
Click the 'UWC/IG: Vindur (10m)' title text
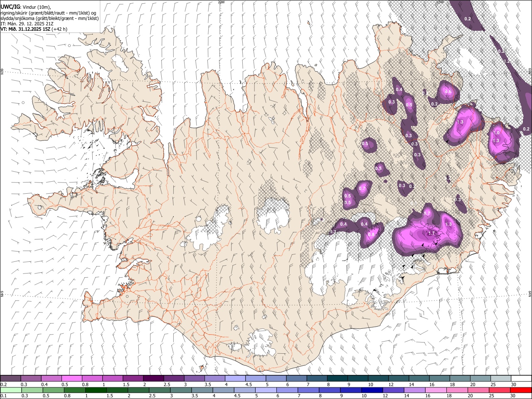pos(26,7)
